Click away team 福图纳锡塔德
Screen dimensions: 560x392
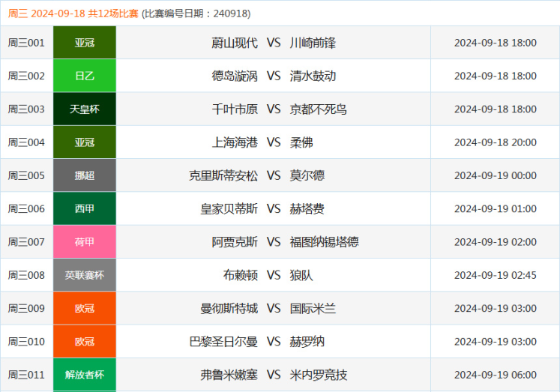click(x=324, y=242)
